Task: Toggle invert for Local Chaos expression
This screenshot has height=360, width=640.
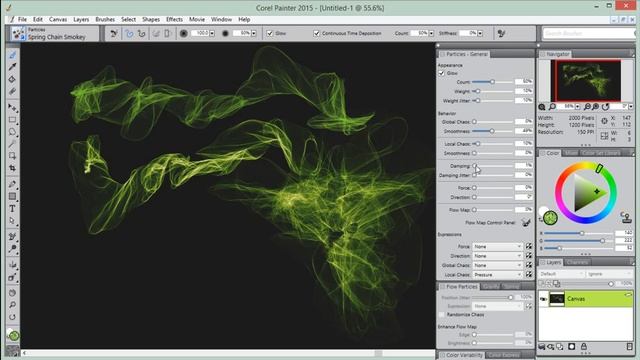Action: click(529, 275)
